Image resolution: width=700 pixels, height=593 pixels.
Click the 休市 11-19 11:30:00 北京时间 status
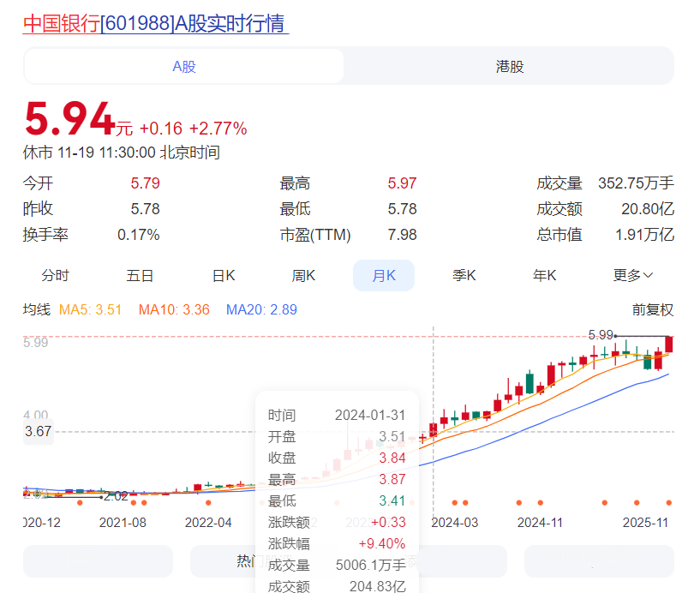(122, 153)
